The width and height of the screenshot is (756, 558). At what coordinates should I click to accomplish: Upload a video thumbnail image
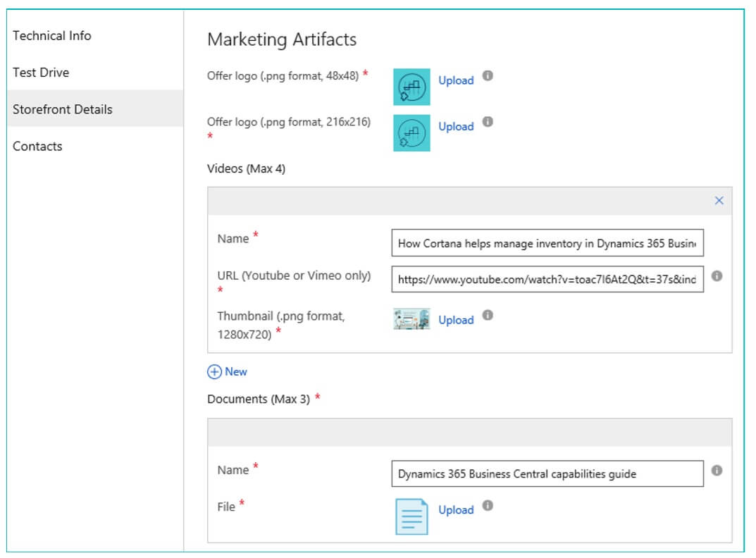456,321
